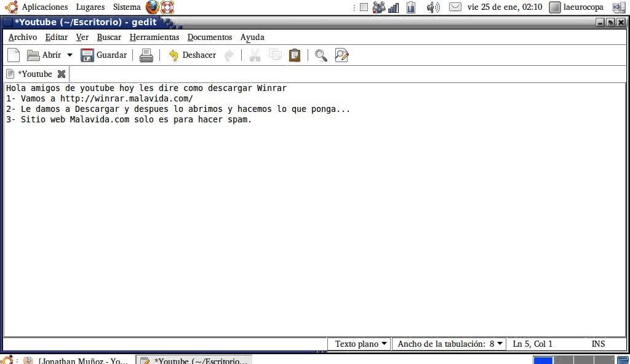Open the Ayuda menu
Screen dimensions: 630x364
click(x=252, y=37)
